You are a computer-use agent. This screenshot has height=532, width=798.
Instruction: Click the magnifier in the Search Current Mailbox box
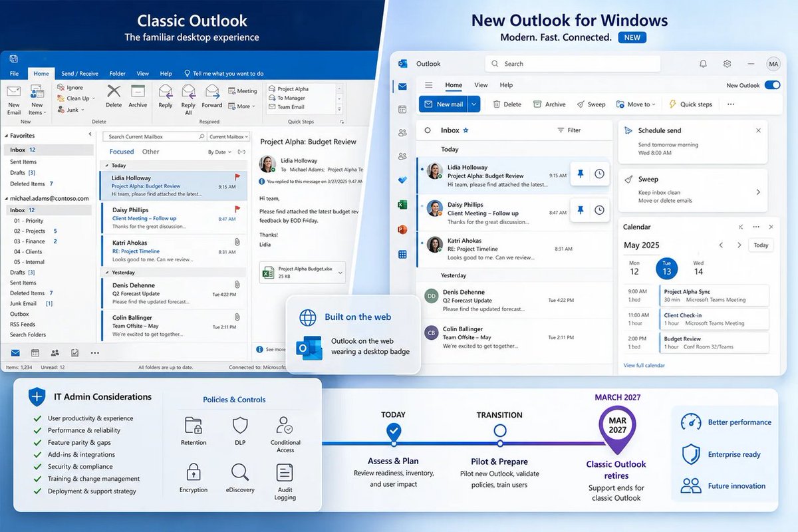pos(201,136)
